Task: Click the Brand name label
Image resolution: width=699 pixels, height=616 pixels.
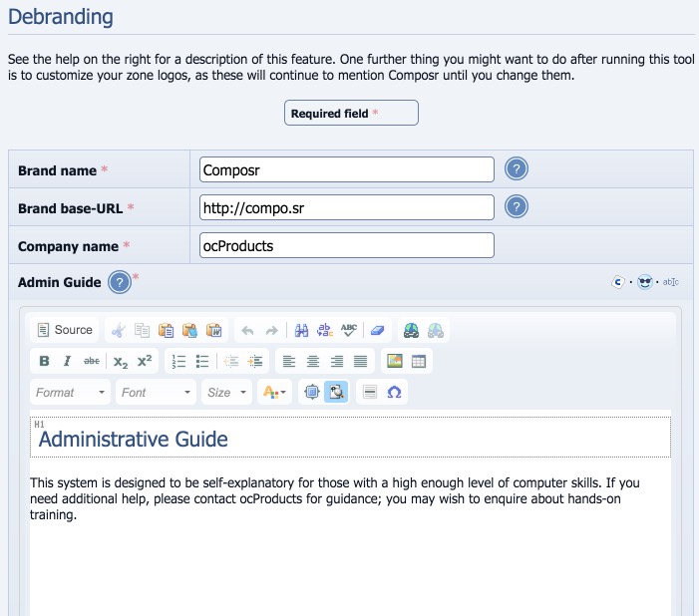Action: pyautogui.click(x=58, y=170)
